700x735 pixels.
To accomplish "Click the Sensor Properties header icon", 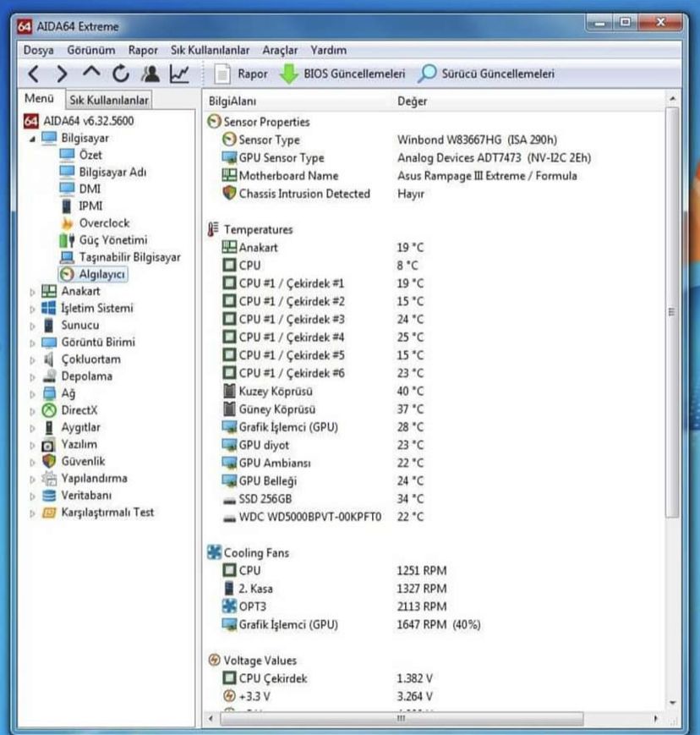I will [214, 122].
